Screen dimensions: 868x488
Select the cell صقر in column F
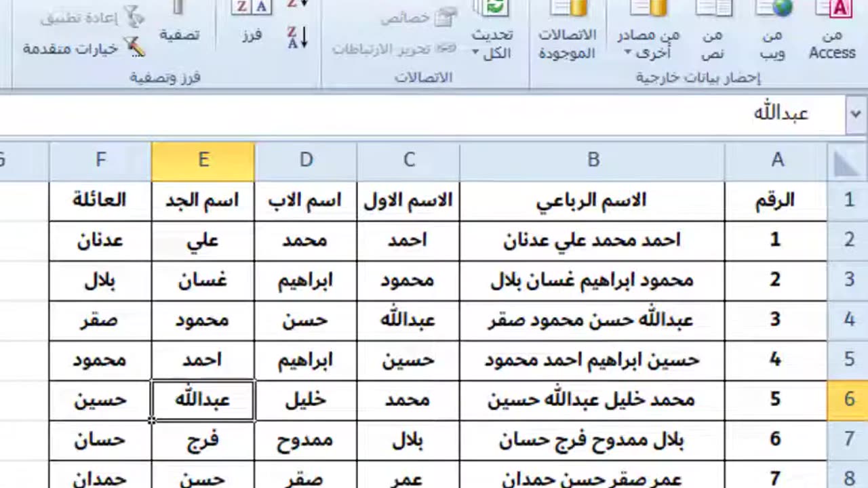100,321
